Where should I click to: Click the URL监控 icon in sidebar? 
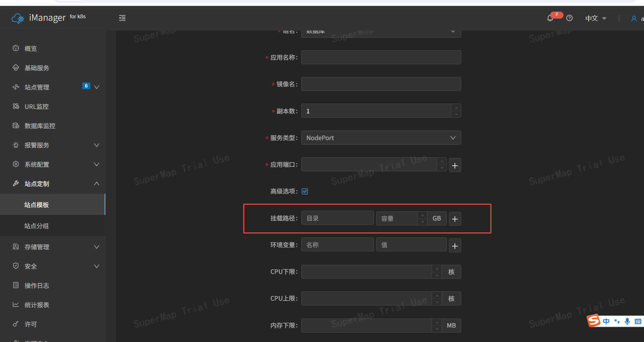(x=16, y=106)
